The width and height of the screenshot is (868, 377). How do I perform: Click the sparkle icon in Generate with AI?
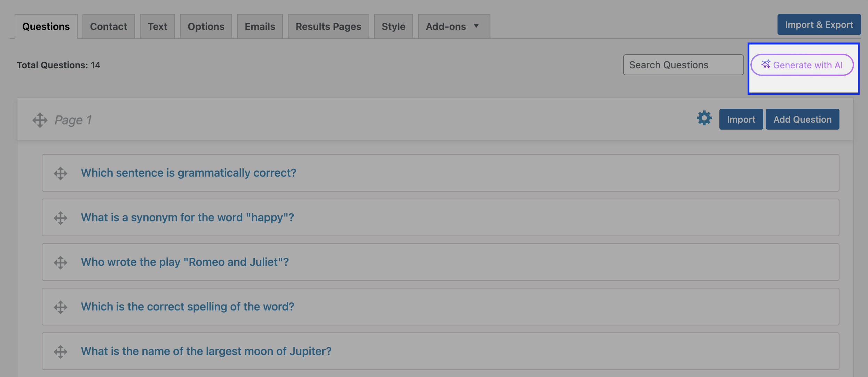tap(766, 64)
